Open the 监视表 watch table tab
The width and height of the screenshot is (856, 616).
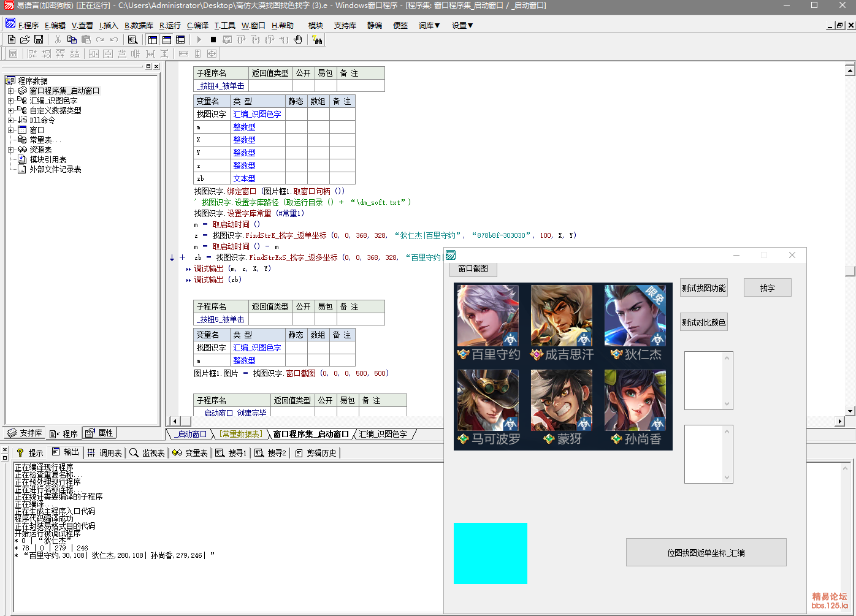(x=147, y=452)
